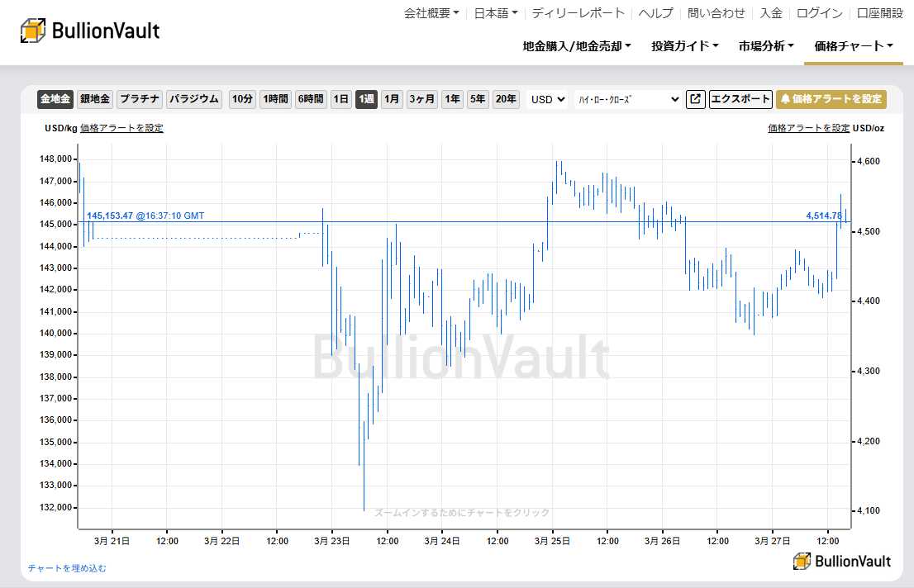Select the 10分 interval button
Viewport: 914px width, 588px height.
pos(241,98)
